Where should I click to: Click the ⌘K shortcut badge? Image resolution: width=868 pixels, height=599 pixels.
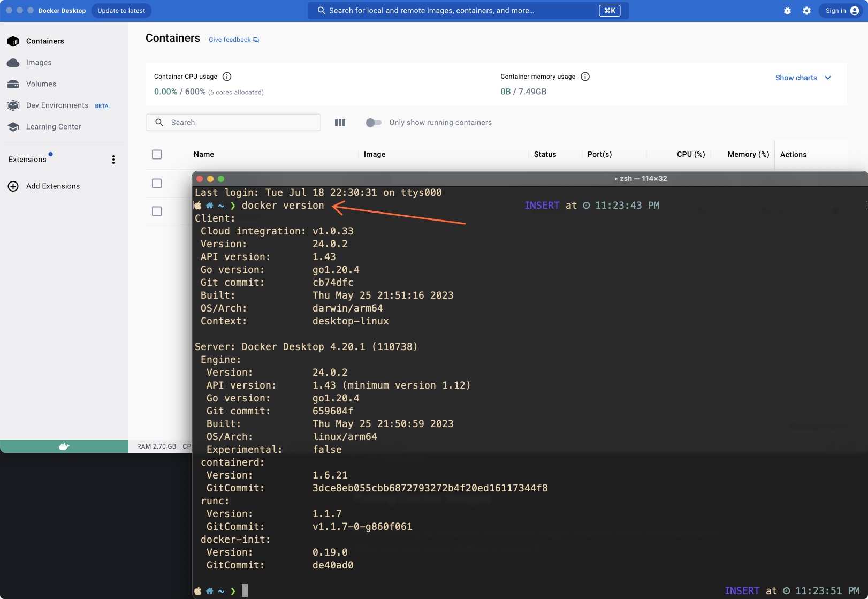coord(610,11)
